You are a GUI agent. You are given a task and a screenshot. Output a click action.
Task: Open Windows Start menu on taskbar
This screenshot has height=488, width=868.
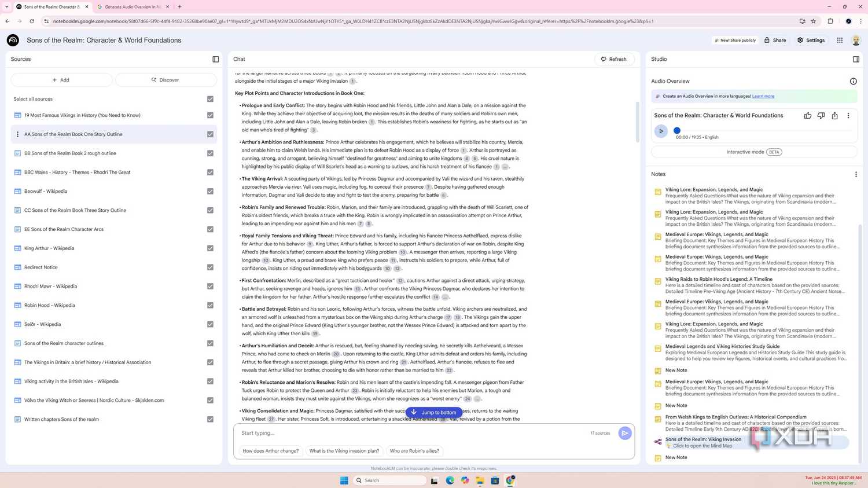click(x=344, y=480)
